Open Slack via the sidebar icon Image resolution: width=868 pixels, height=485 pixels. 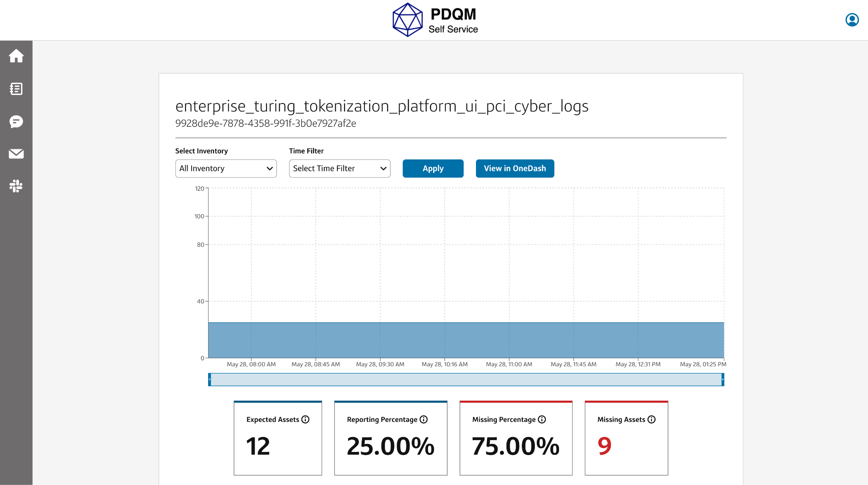click(16, 186)
